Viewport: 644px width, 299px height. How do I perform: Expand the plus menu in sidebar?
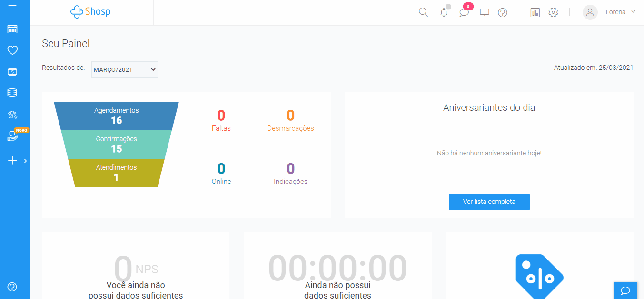click(13, 161)
